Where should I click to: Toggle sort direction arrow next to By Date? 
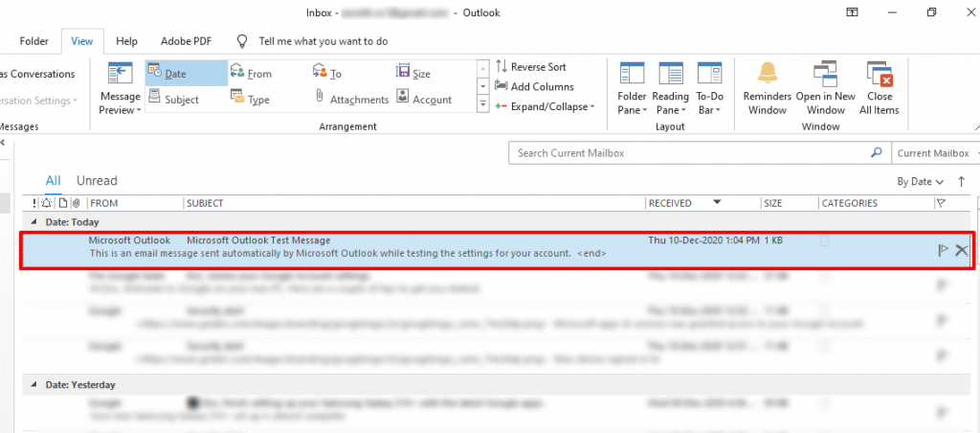961,181
